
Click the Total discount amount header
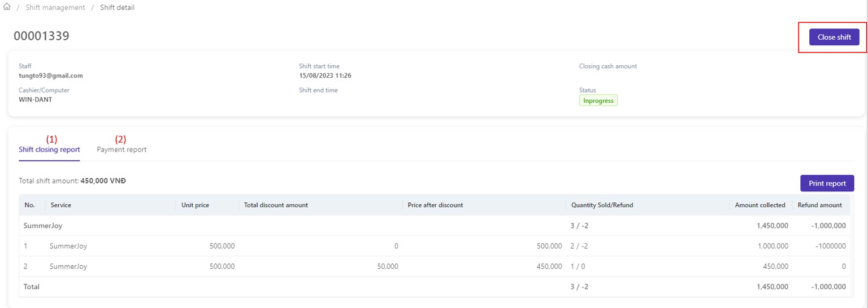pos(276,205)
